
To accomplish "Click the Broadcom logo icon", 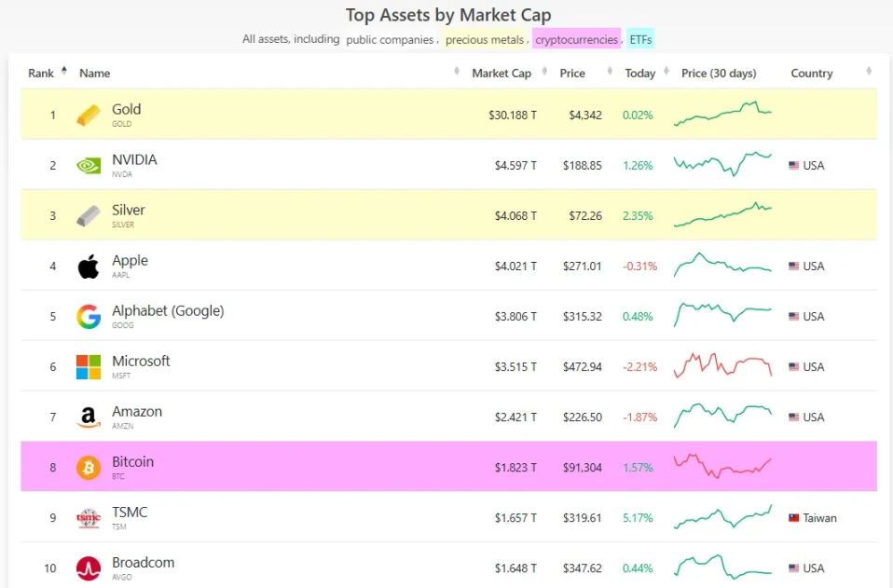I will click(89, 568).
